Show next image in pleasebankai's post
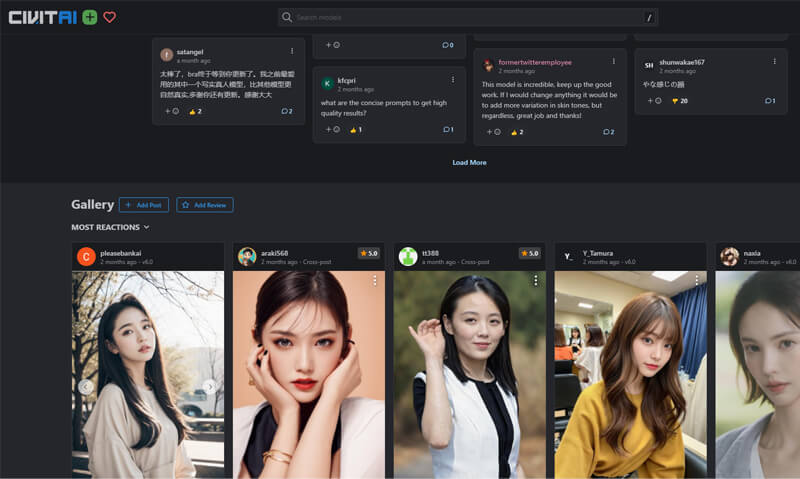 coord(209,386)
